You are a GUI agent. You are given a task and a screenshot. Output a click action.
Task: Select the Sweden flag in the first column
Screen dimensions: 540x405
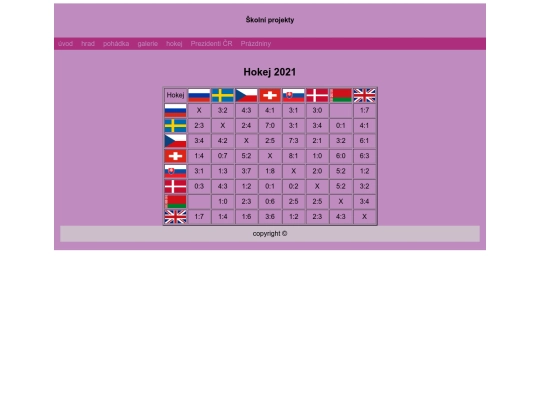coord(175,126)
